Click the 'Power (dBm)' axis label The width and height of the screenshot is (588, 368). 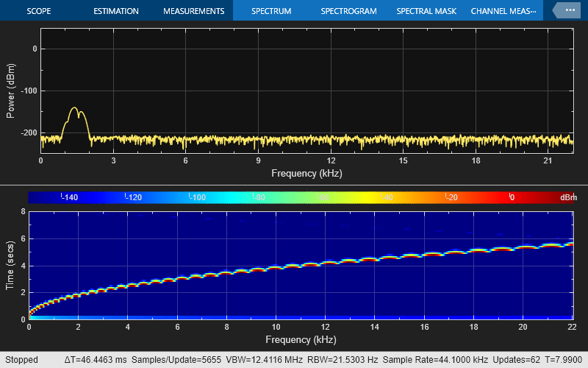pyautogui.click(x=10, y=91)
